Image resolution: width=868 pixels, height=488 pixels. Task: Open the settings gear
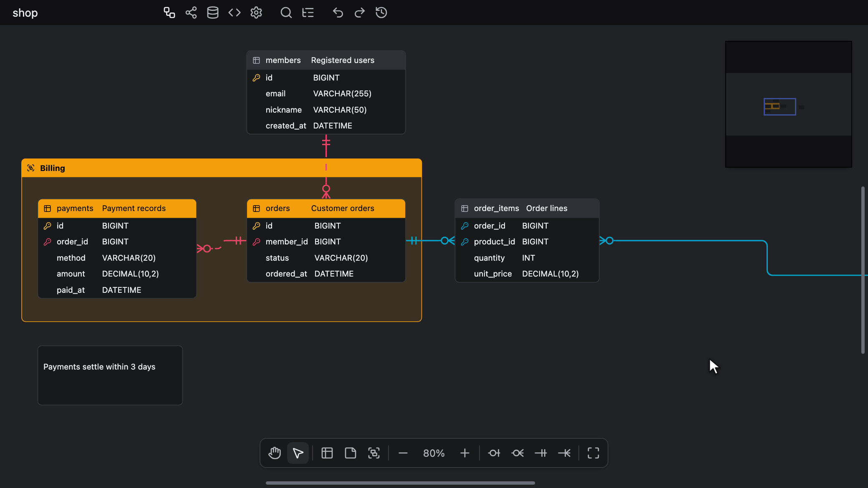pyautogui.click(x=256, y=13)
